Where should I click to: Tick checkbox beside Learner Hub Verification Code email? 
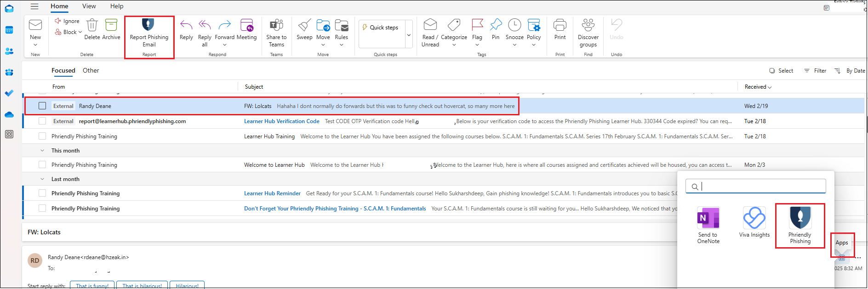(x=42, y=121)
